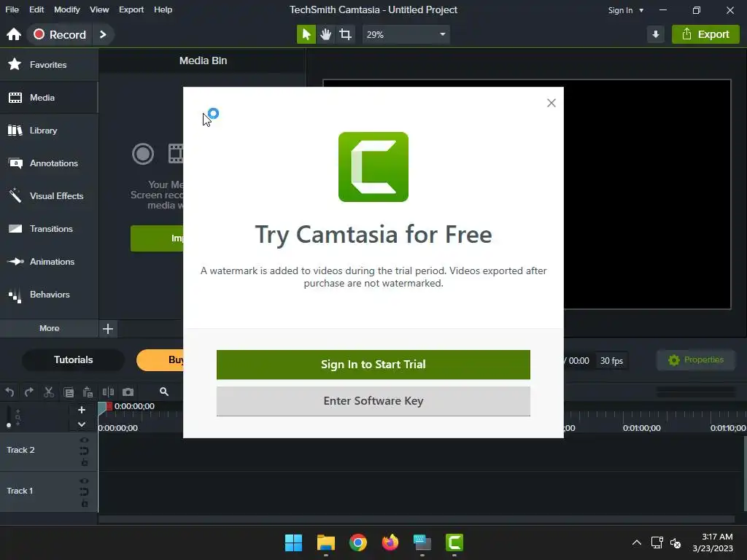Switch to the Media panel
The width and height of the screenshot is (747, 560).
(49, 97)
